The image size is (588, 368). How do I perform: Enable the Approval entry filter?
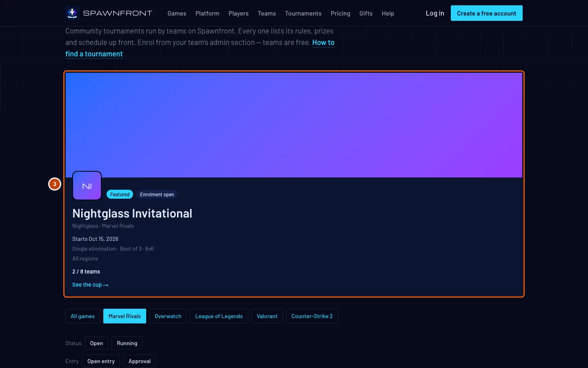tap(140, 361)
